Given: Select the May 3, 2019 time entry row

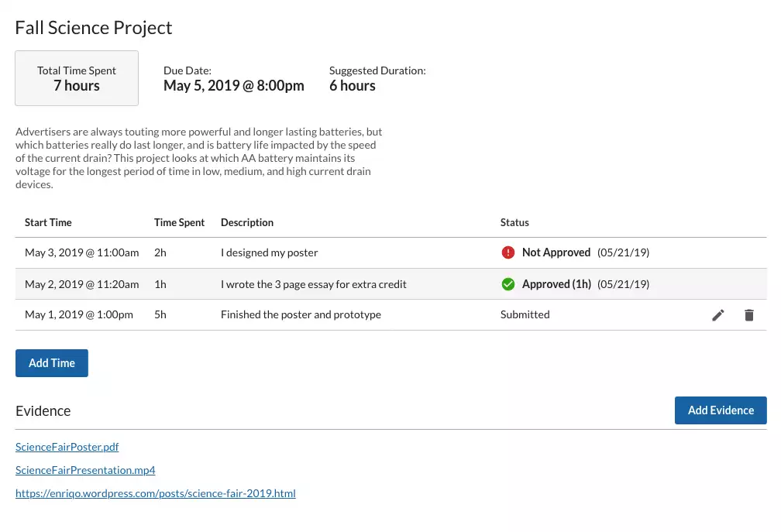Looking at the screenshot, I should click(x=82, y=252).
